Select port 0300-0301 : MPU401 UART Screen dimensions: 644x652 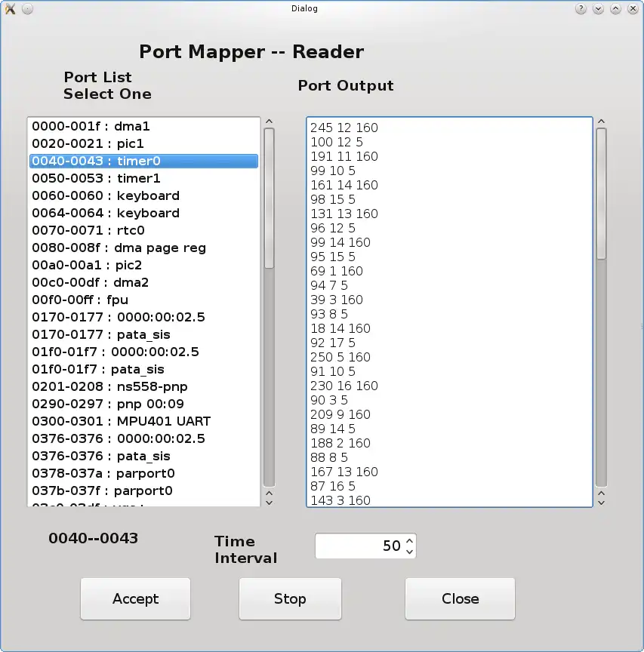coord(143,421)
